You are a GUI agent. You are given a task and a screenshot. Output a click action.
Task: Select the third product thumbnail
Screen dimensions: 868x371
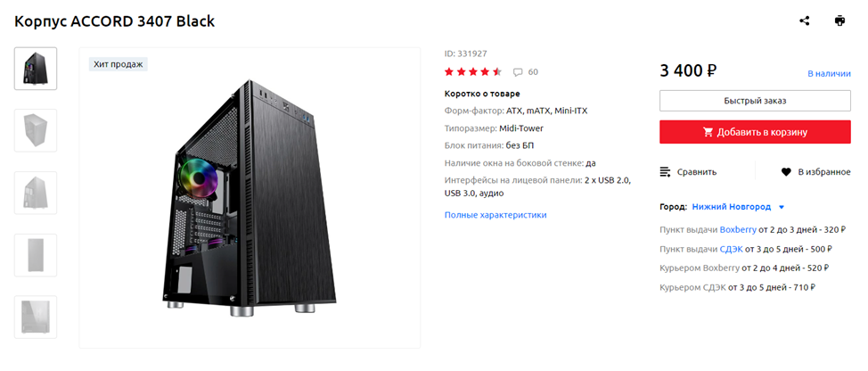[x=36, y=193]
